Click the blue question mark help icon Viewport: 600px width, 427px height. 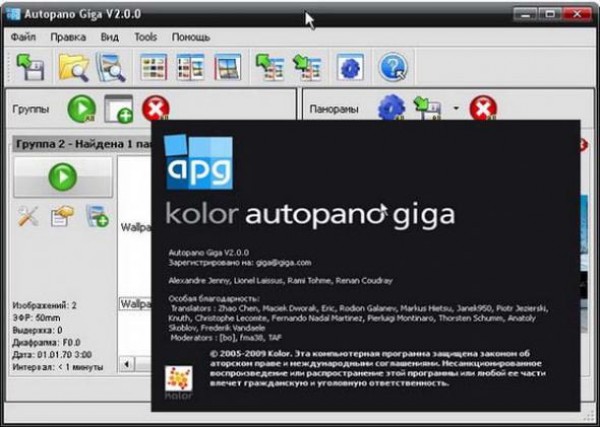click(x=393, y=67)
